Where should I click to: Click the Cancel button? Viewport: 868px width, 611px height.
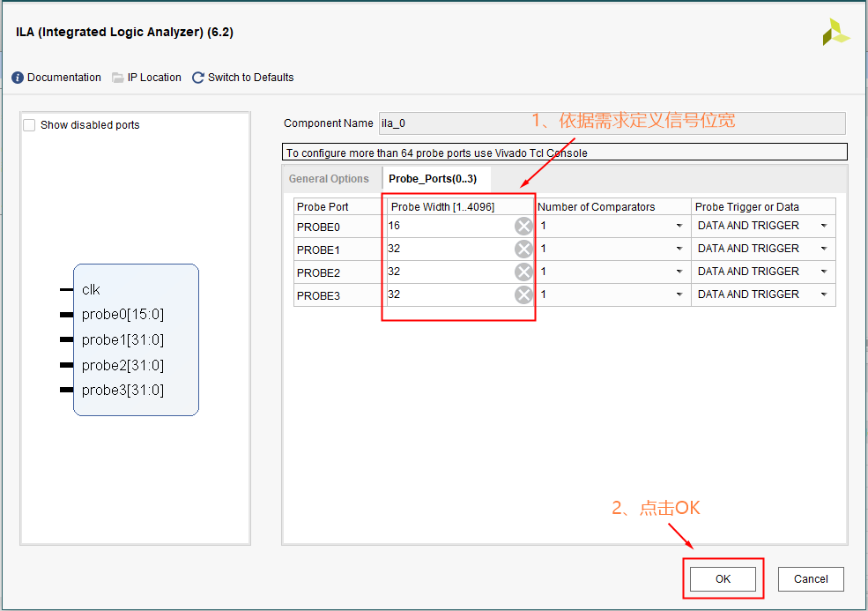pos(811,579)
